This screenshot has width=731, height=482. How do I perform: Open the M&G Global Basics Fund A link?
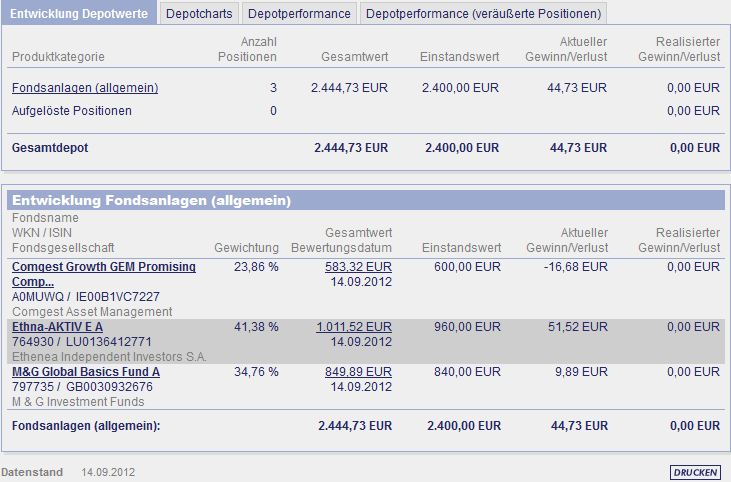point(86,372)
